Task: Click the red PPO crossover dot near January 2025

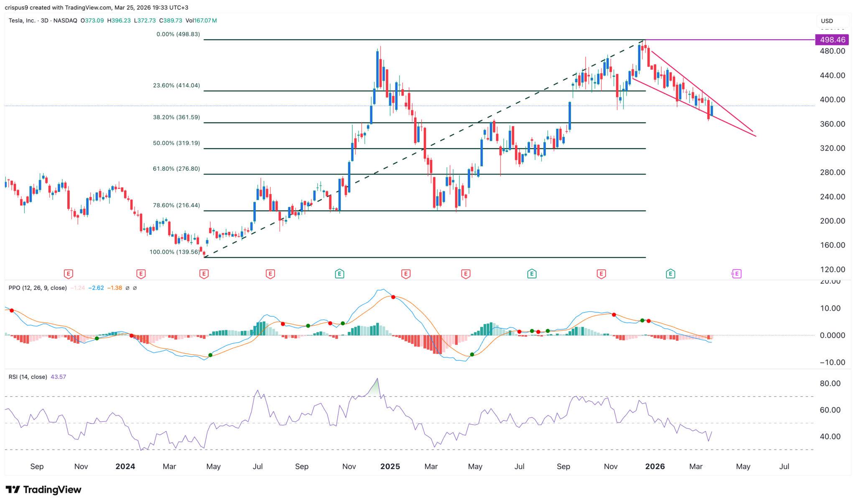Action: click(393, 297)
